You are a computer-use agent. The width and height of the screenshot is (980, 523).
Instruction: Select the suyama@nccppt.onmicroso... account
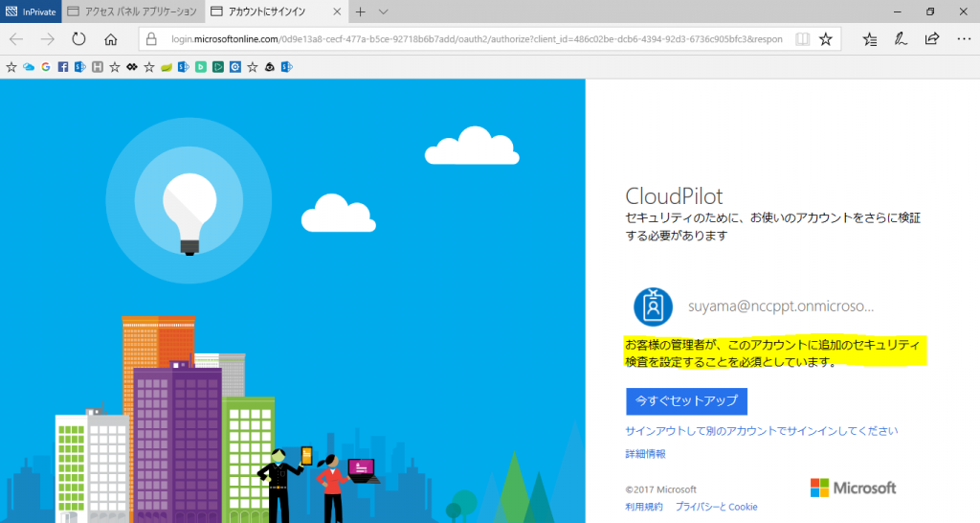tap(781, 306)
